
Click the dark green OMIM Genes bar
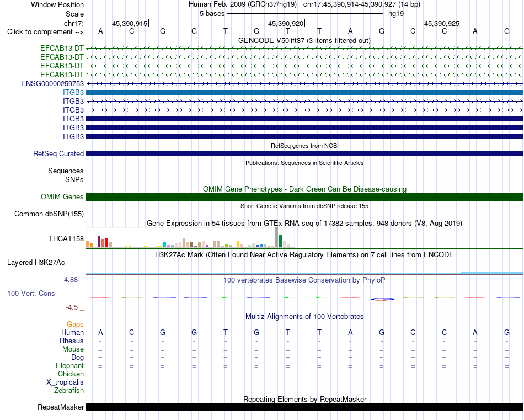pos(304,196)
